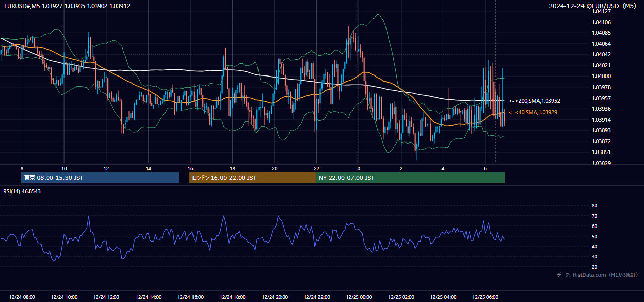Screen dimensions: 644x302
Task: Click RSI scale level 30
Action: tap(594, 257)
